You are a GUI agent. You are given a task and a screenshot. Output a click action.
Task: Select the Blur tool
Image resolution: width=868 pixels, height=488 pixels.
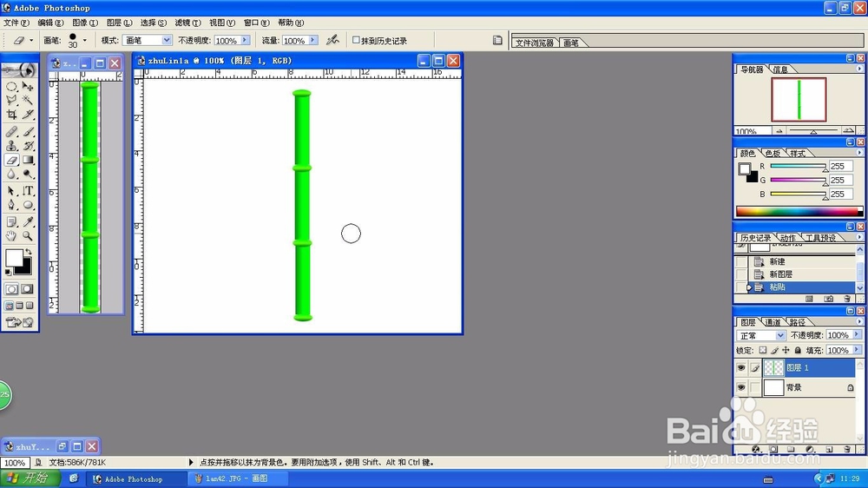pos(11,174)
